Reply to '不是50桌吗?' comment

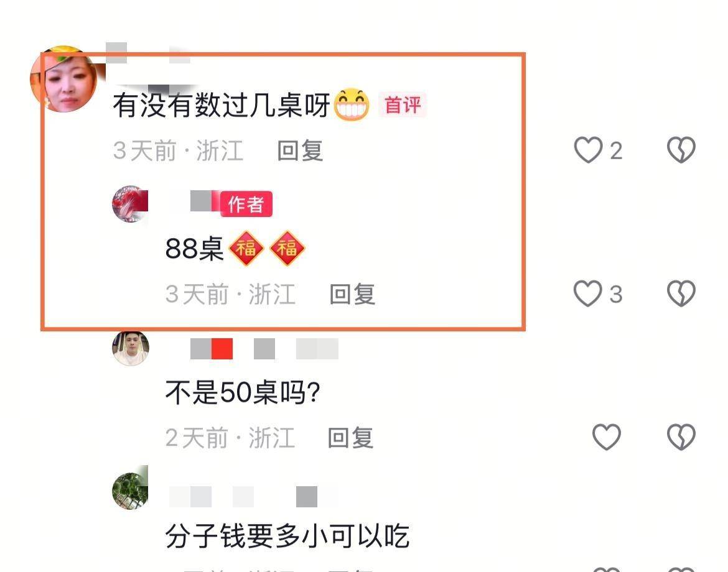point(350,438)
